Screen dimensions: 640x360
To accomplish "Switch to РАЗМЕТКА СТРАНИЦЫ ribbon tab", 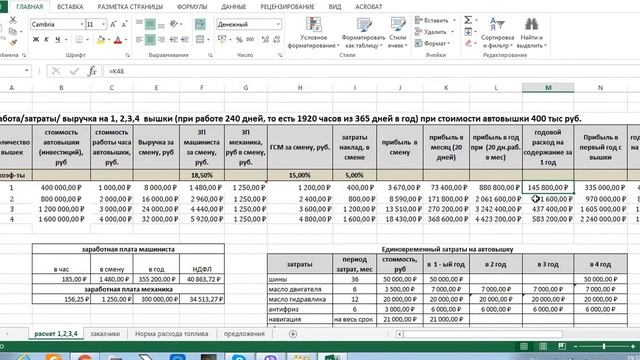I will (x=130, y=7).
